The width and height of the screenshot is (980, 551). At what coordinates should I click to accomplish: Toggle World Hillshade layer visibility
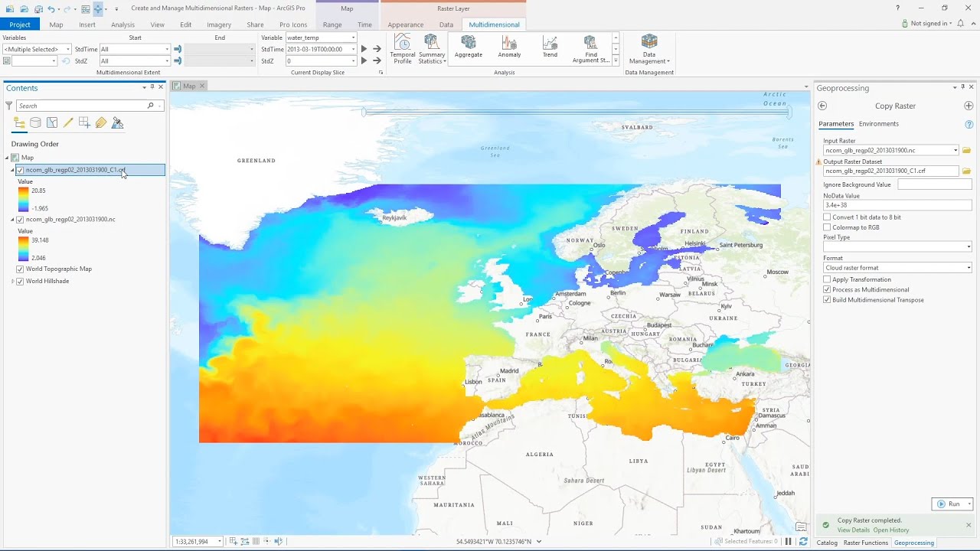tap(20, 281)
